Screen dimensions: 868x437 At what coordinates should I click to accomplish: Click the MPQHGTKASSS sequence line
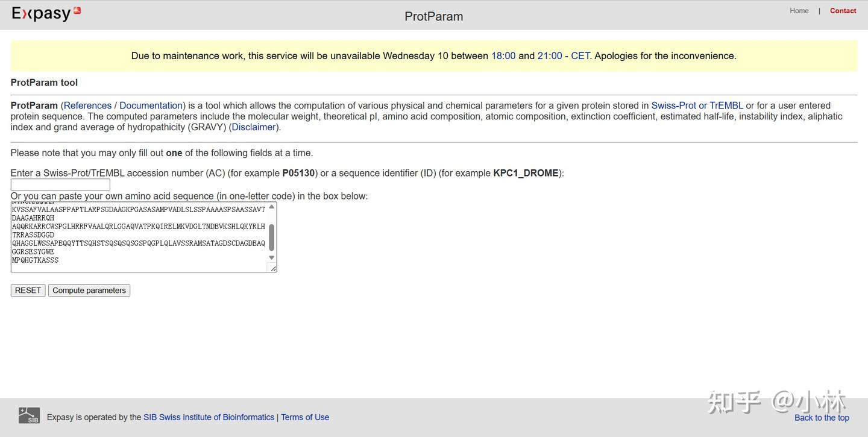click(36, 260)
